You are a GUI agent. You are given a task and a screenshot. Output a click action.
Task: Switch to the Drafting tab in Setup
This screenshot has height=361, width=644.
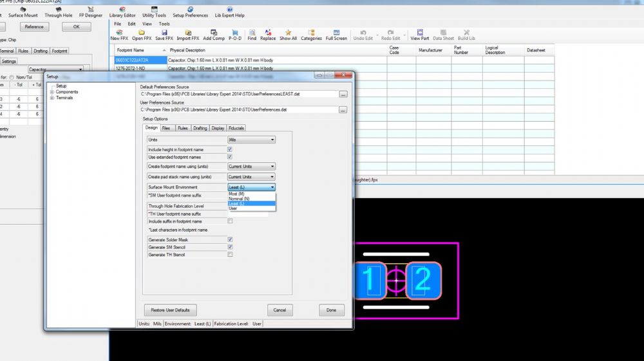(200, 128)
